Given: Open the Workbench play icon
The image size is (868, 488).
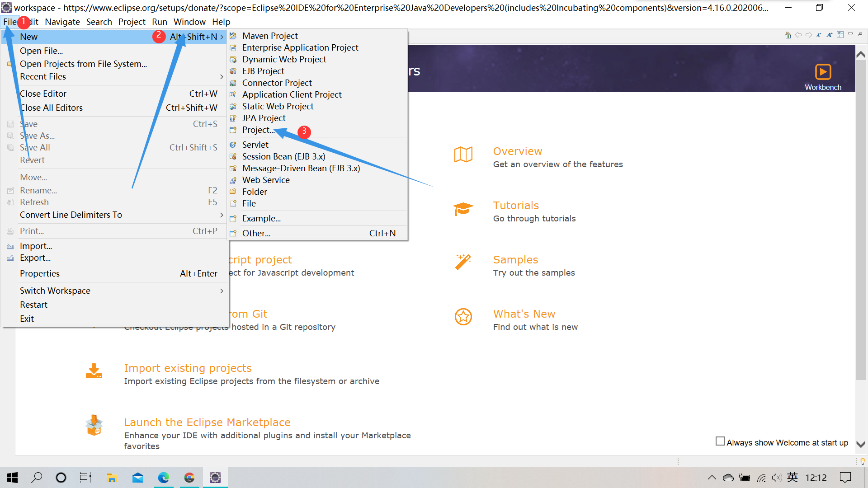Looking at the screenshot, I should tap(823, 72).
